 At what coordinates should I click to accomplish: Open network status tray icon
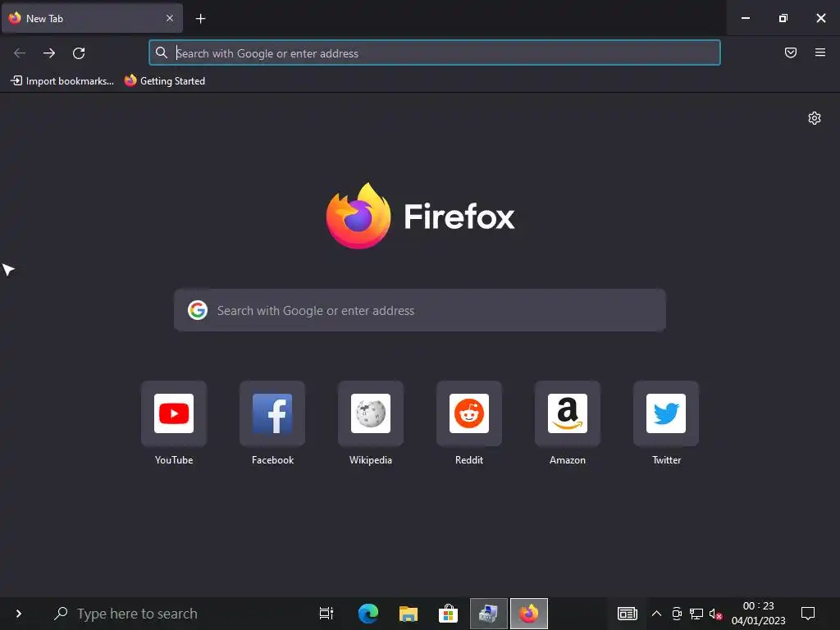click(x=696, y=614)
